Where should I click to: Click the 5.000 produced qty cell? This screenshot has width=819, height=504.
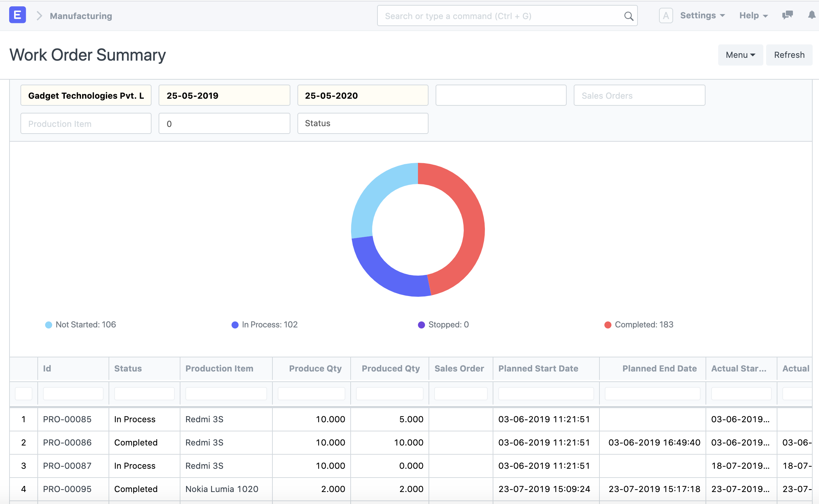390,419
